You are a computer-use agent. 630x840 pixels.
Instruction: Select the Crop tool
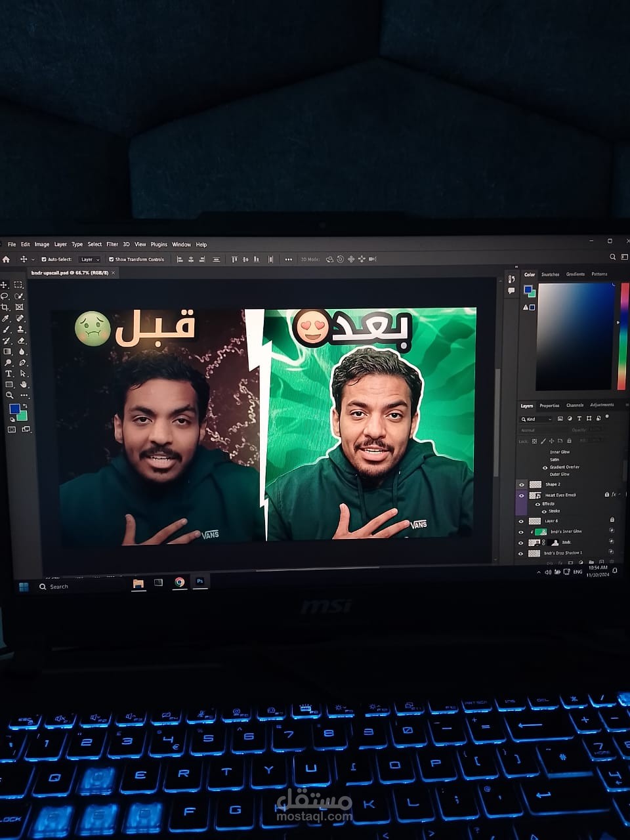pyautogui.click(x=5, y=307)
